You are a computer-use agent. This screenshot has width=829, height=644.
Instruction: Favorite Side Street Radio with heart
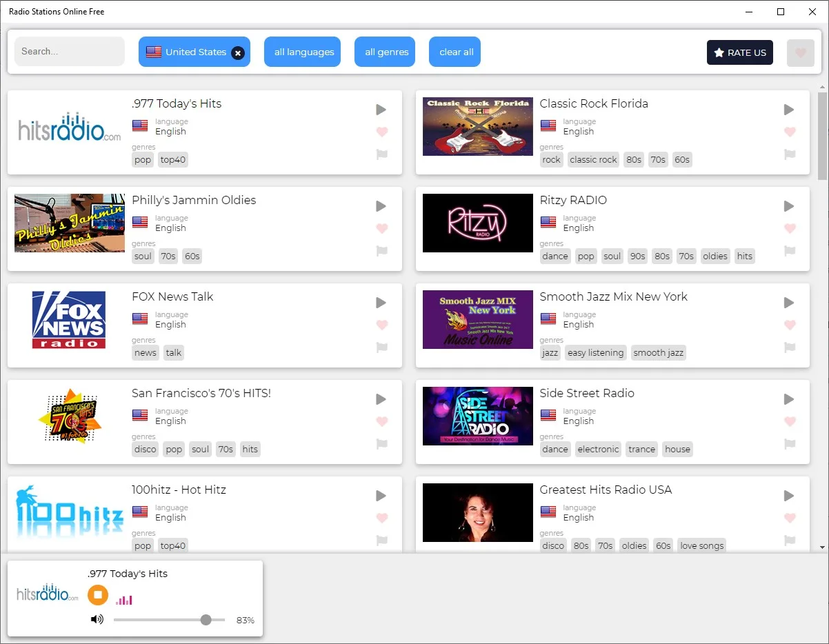click(790, 421)
